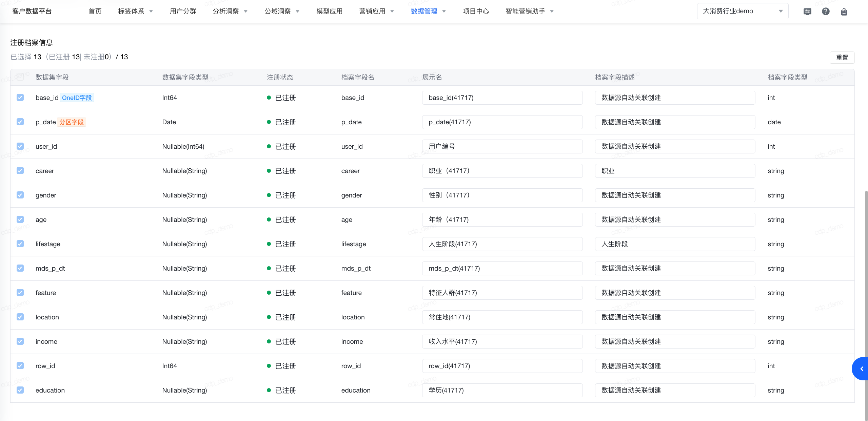Image resolution: width=868 pixels, height=421 pixels.
Task: Uncheck the base_id row checkbox
Action: [20, 98]
